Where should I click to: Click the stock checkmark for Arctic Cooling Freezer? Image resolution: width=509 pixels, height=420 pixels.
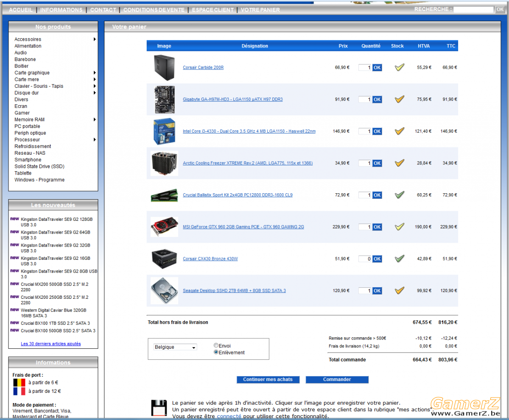click(399, 163)
